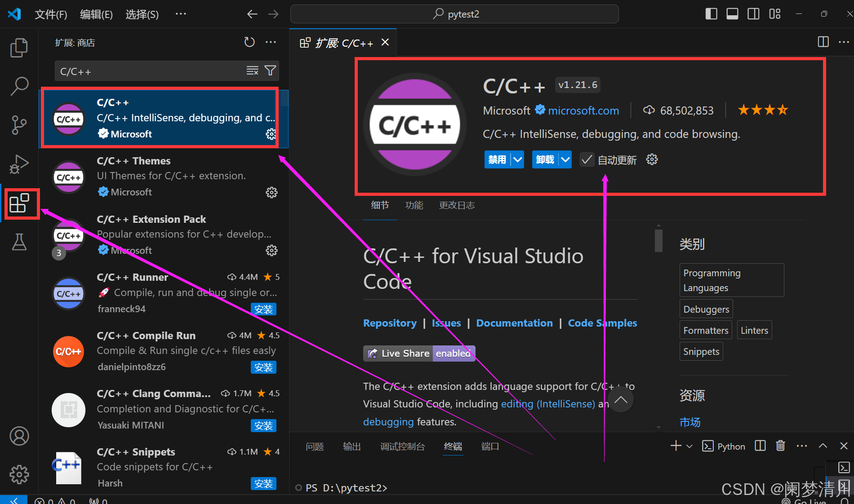Toggle panel layout icon in title bar
Screen dimensions: 854x504
tap(733, 14)
